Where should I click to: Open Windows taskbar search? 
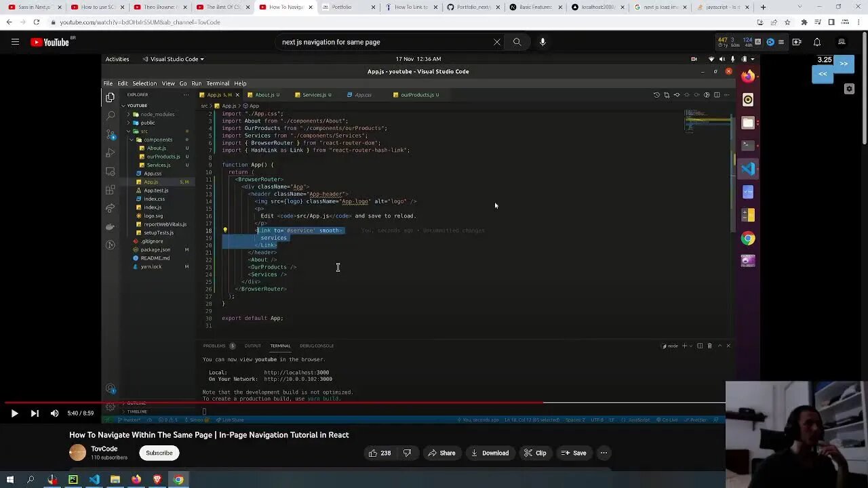[31, 480]
